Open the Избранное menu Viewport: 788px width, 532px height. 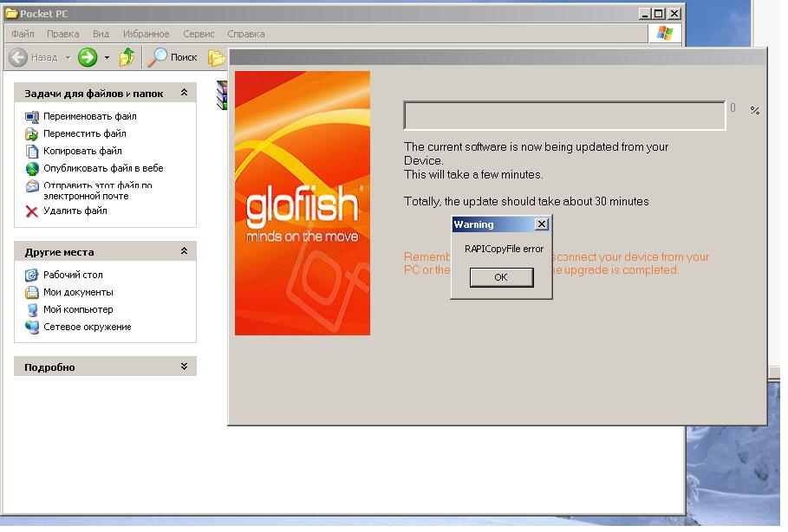point(147,34)
